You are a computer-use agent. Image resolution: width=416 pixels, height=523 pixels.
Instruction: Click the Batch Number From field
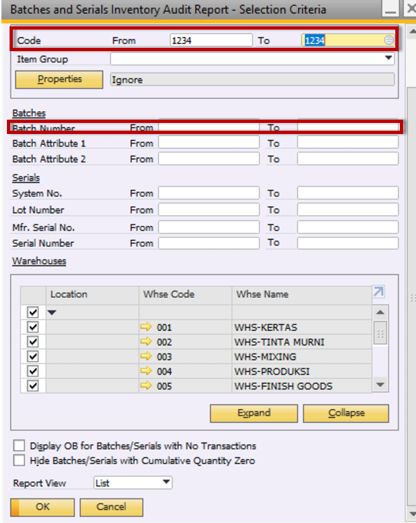209,127
